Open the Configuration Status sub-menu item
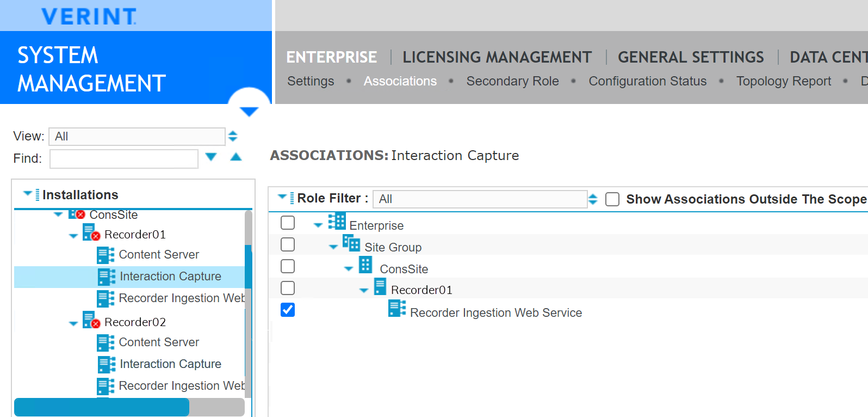 (x=648, y=81)
